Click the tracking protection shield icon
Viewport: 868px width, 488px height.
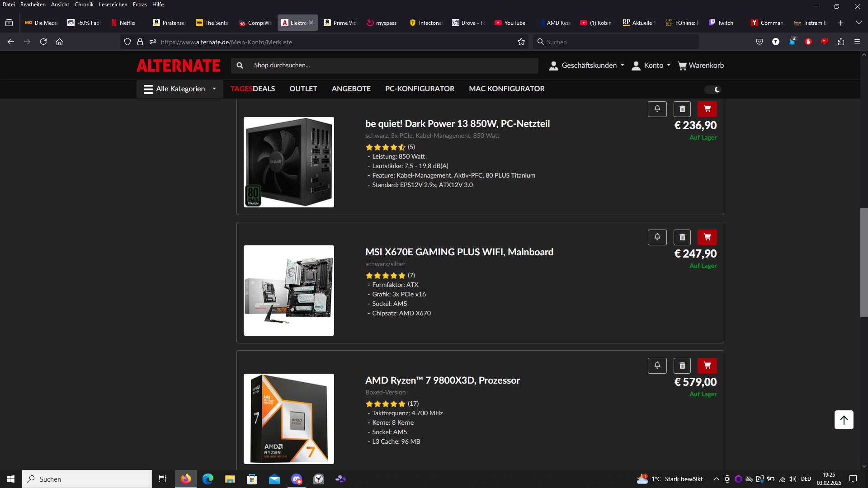[127, 42]
